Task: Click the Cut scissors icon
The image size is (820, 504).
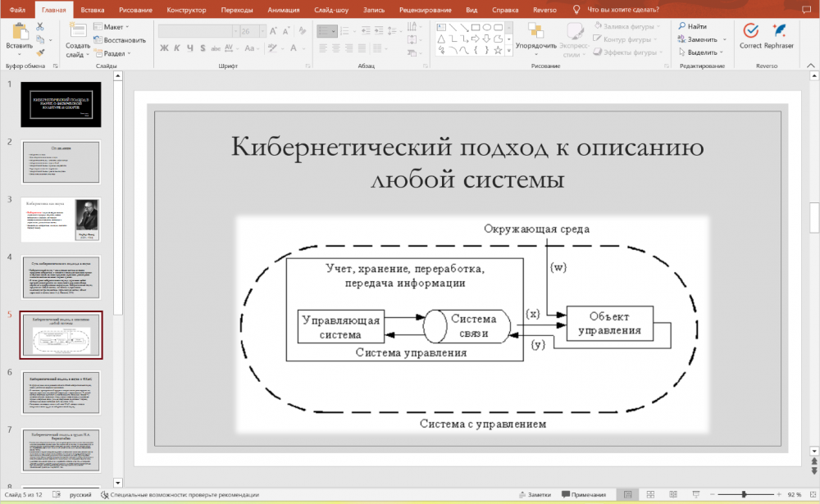Action: coord(41,27)
